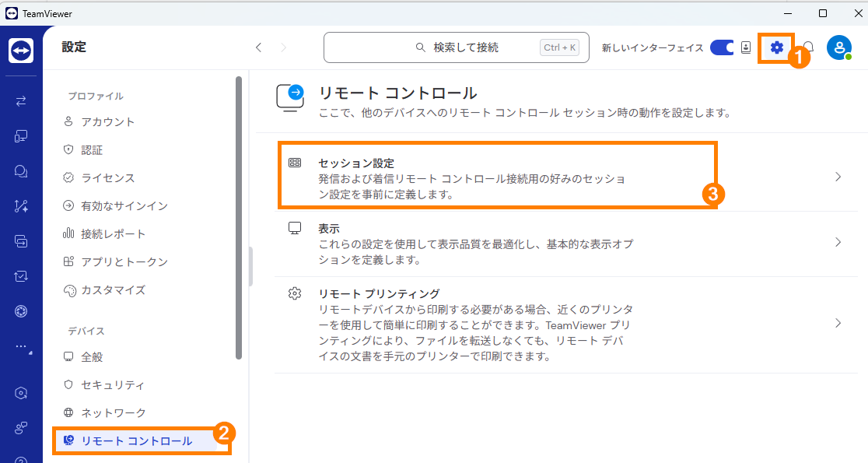Open セッション設定 row
The height and width of the screenshot is (463, 868).
(565, 177)
